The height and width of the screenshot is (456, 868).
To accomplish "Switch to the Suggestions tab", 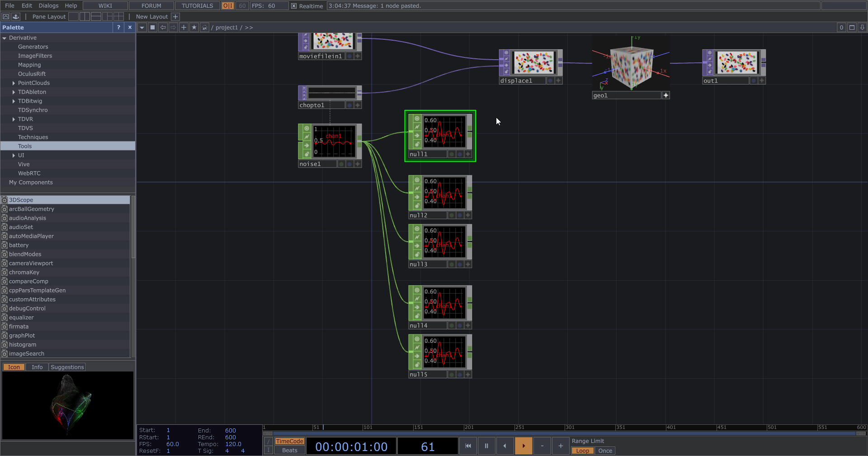I will pyautogui.click(x=67, y=367).
